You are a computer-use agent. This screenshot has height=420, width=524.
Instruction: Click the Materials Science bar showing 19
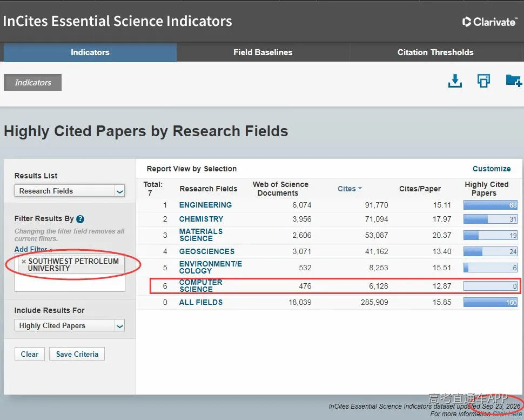(491, 235)
